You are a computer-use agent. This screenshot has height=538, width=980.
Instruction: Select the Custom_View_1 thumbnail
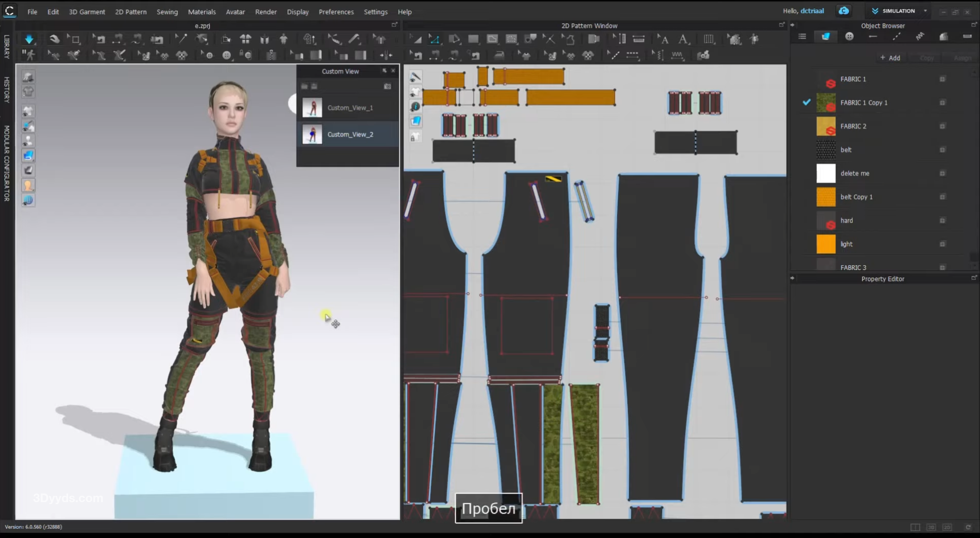coord(312,108)
